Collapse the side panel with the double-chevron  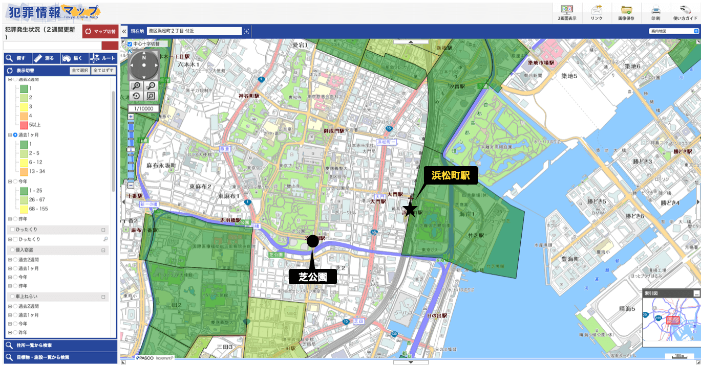tap(124, 31)
